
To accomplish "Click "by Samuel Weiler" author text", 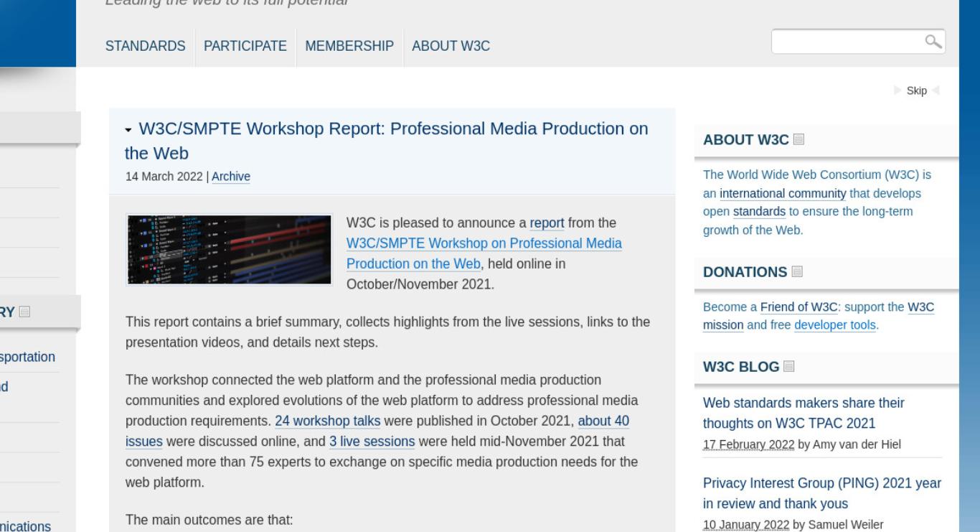I will 838,525.
